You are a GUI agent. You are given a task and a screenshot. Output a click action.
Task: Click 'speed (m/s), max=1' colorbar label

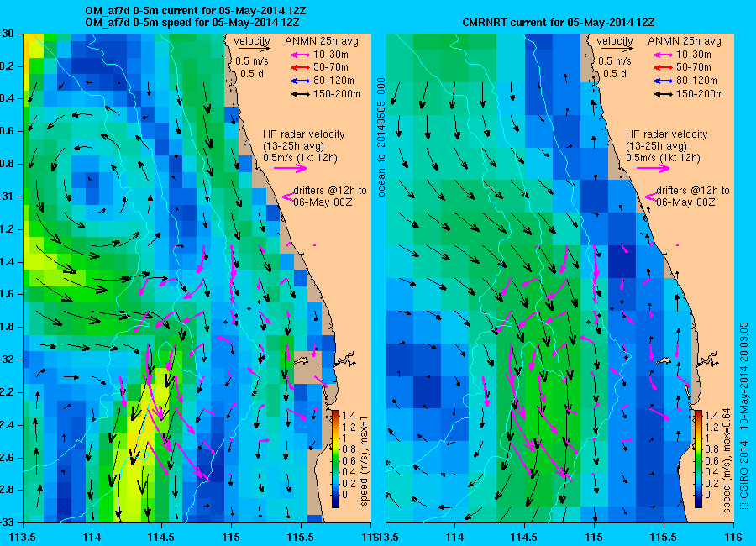[x=365, y=462]
